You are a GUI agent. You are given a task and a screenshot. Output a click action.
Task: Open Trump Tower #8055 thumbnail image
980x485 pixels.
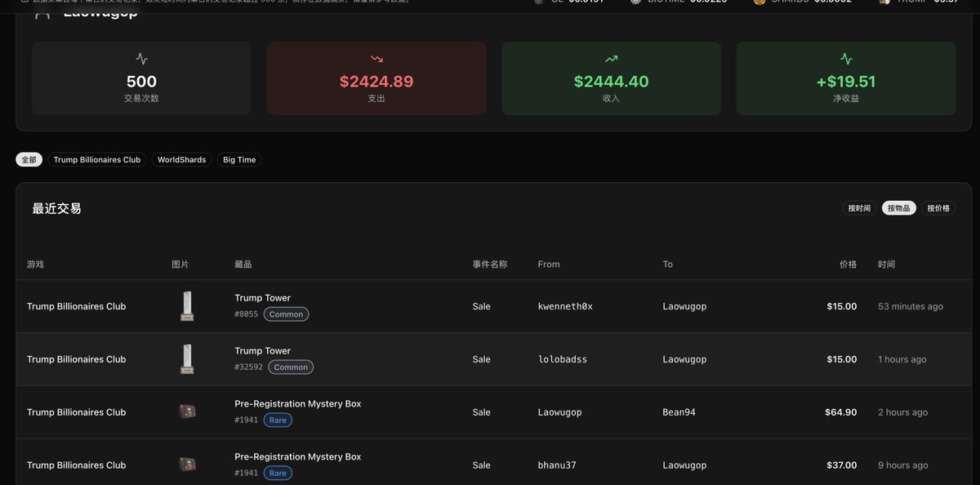187,306
